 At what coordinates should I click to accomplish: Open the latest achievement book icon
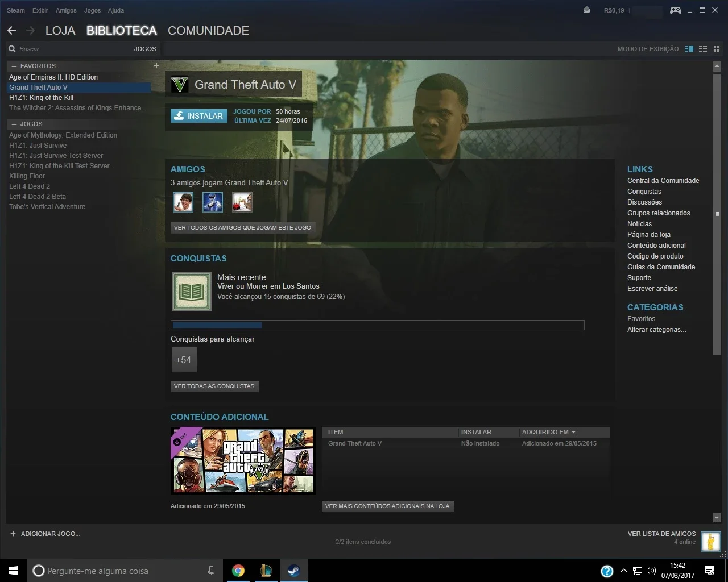coord(192,292)
